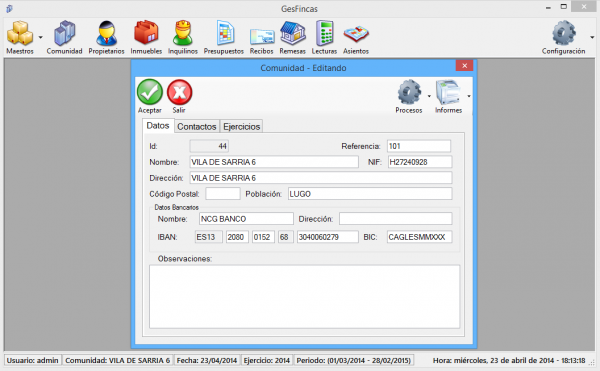
Task: Open the Maestros toolbar icon
Action: click(20, 37)
